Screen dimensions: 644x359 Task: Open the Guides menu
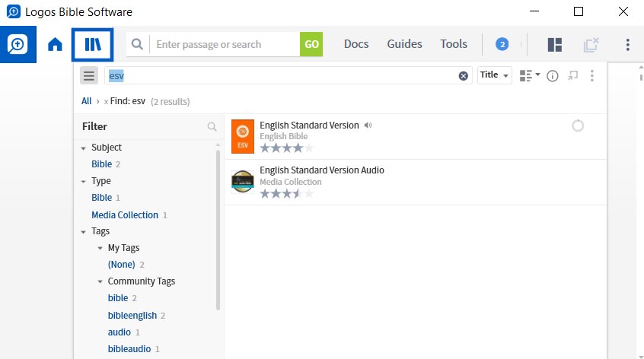click(404, 44)
